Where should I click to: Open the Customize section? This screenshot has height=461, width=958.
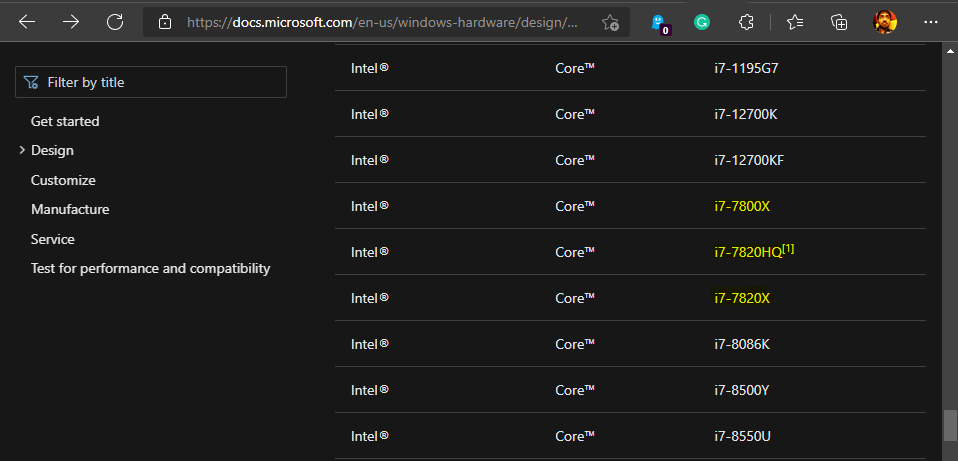[63, 180]
